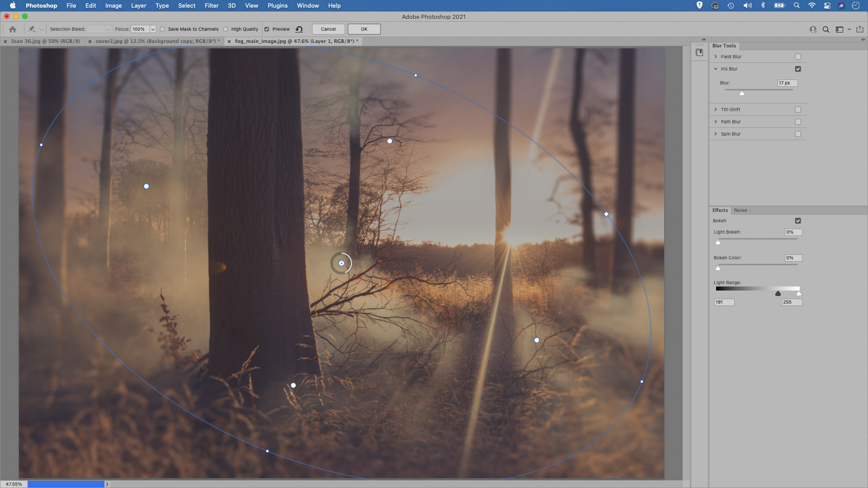Viewport: 868px width, 488px height.
Task: Switch to the cover2.jpg document tab
Action: coord(156,42)
